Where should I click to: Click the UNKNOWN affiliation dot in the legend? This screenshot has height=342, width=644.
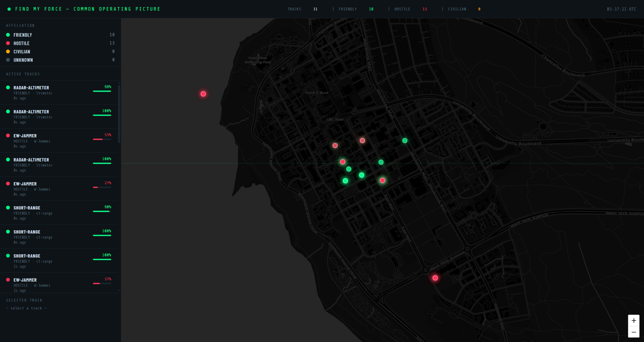point(8,60)
